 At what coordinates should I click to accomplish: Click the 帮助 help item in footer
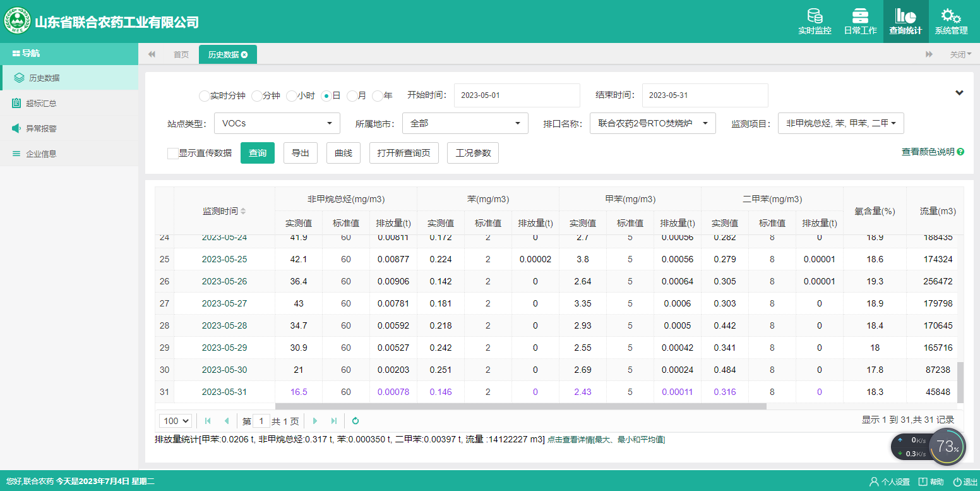click(x=931, y=482)
